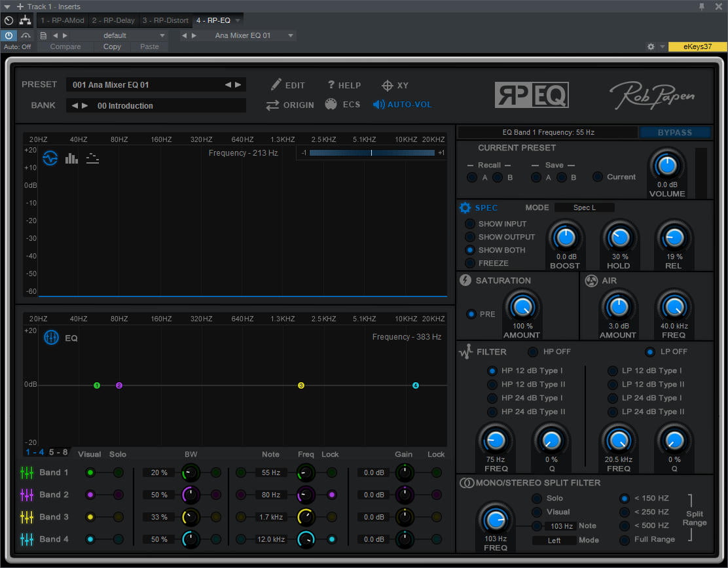Screen dimensions: 728x568
Task: Switch to the 2 - RP-Delay tab
Action: coord(113,20)
